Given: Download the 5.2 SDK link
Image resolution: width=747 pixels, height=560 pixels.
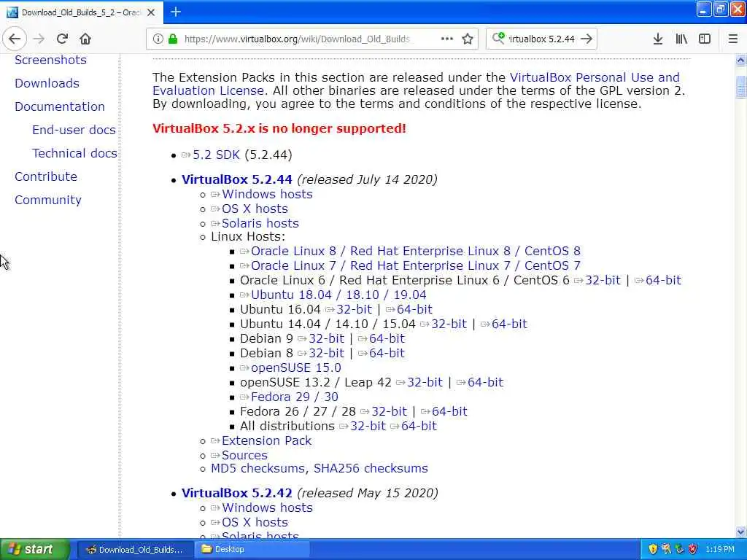Looking at the screenshot, I should (216, 155).
